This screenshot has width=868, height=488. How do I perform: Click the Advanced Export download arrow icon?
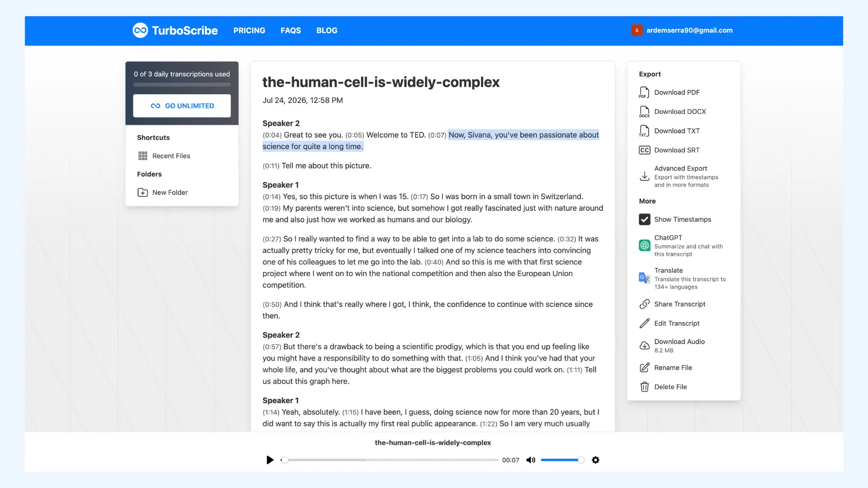644,176
